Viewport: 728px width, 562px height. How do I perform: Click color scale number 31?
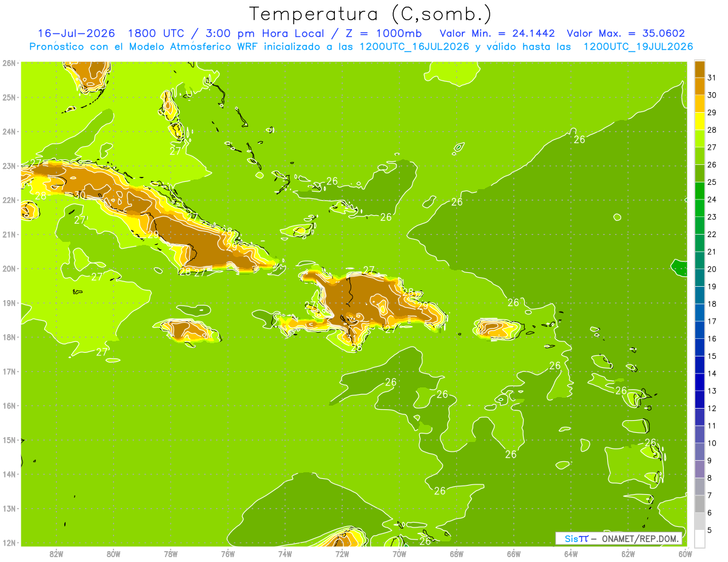pos(712,78)
